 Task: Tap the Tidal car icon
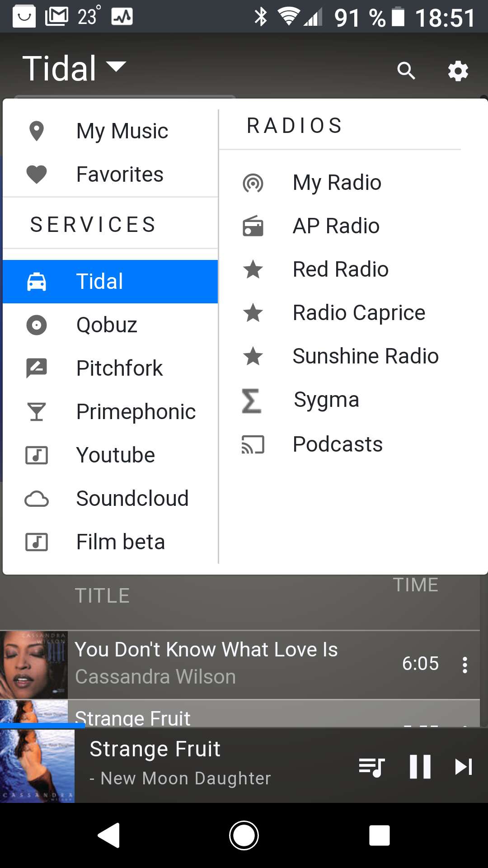tap(37, 282)
